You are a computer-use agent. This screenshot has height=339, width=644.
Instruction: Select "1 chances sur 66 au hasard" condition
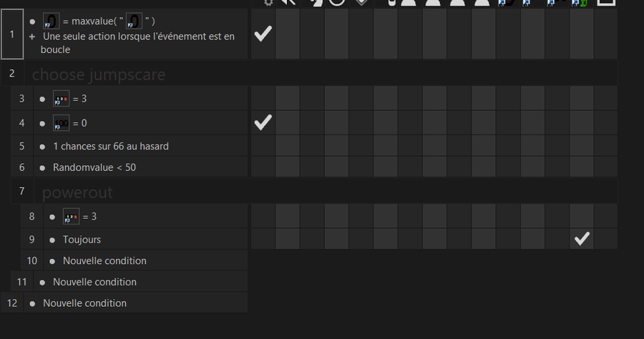point(111,147)
